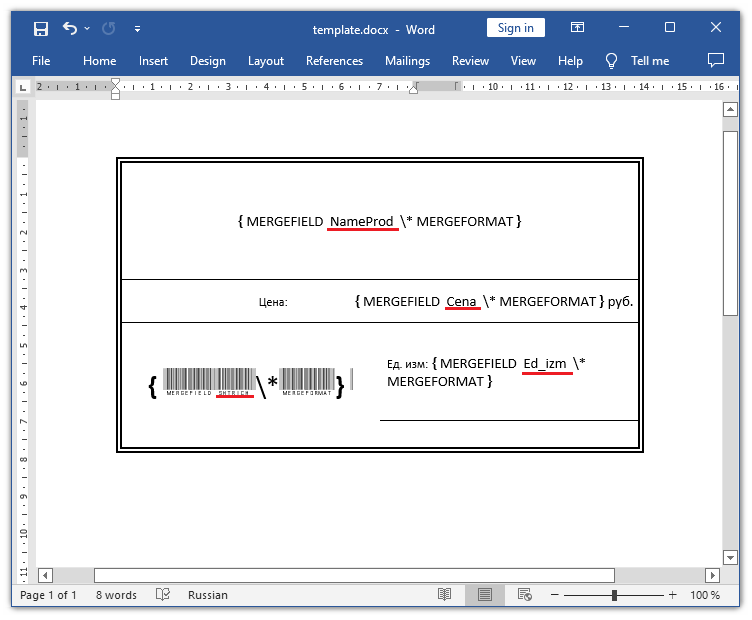Click the Undo arrow icon

coord(69,28)
